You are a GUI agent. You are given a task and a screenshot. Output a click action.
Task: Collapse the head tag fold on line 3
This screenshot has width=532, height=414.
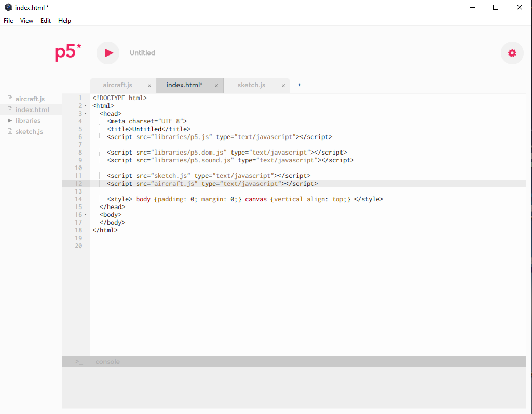click(x=86, y=114)
